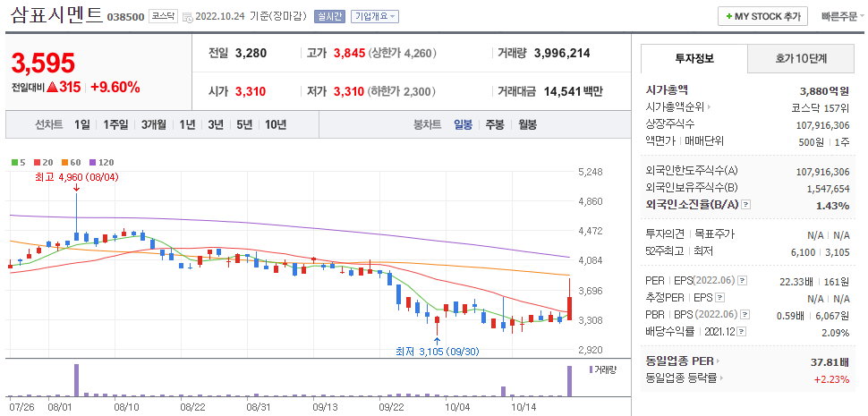Click the last red candlestick on the chart
868x416 pixels.
pos(570,308)
